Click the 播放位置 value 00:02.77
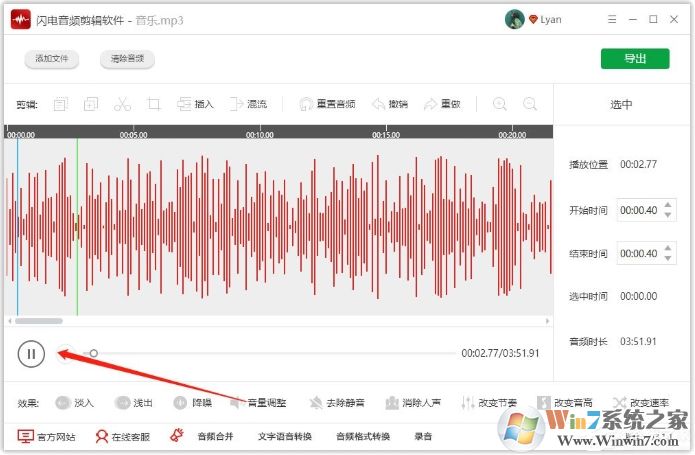 click(x=638, y=164)
